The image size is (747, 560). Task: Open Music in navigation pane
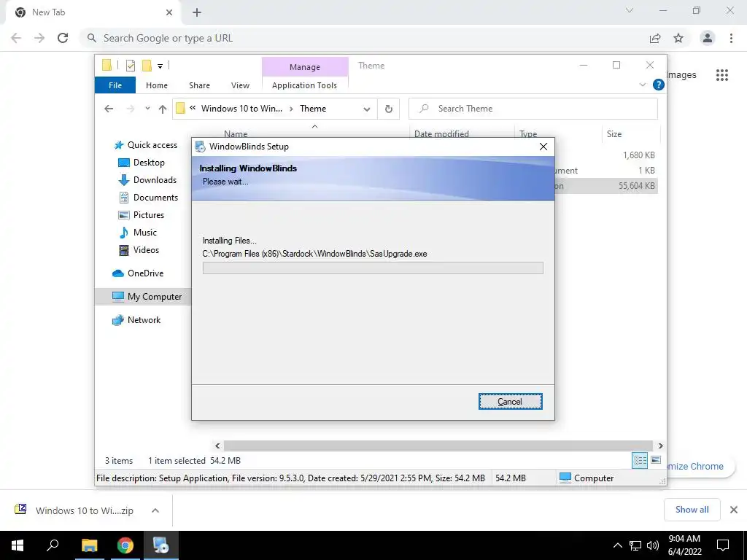(138, 233)
